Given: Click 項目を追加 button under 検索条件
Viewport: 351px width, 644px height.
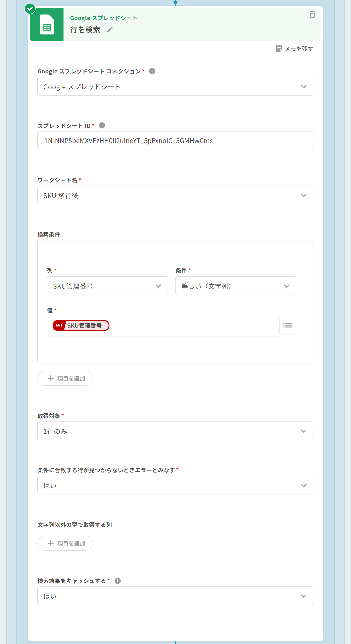Looking at the screenshot, I should [65, 378].
